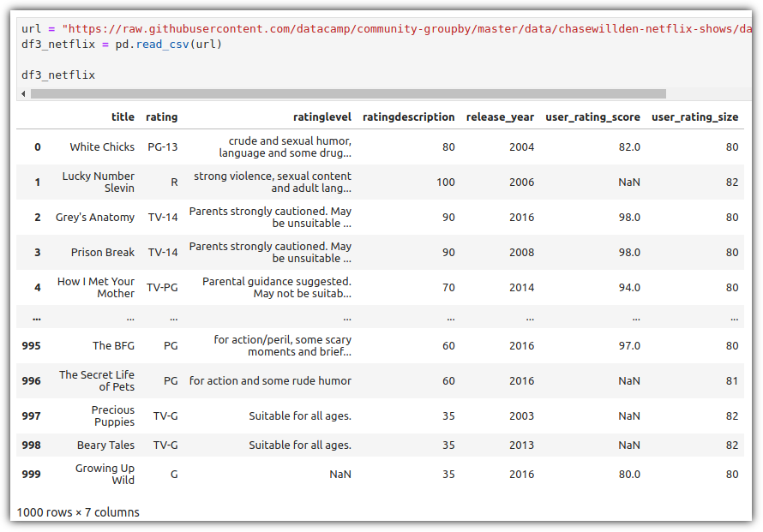Click the G rating of Growing Up Wild
The width and height of the screenshot is (763, 532).
tap(174, 474)
